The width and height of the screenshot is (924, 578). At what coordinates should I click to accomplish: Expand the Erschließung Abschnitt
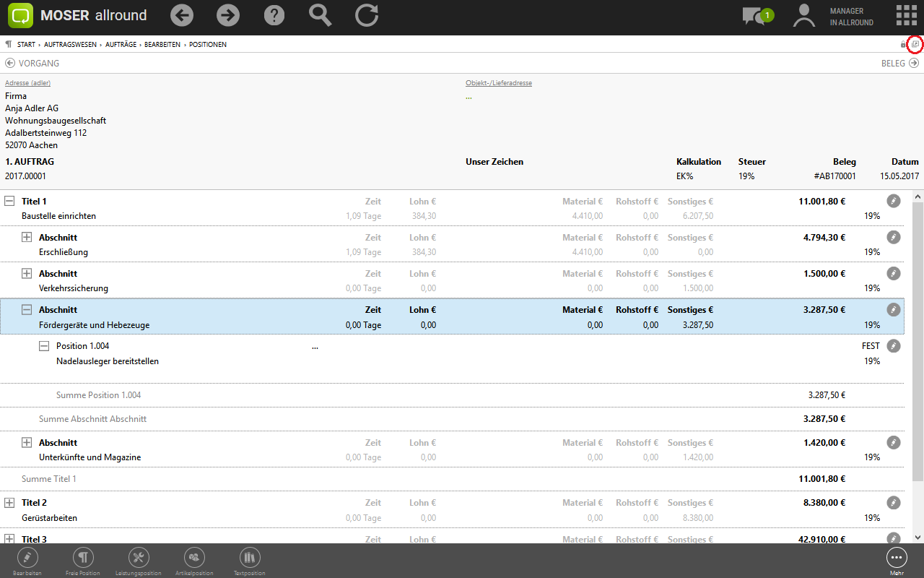click(27, 238)
